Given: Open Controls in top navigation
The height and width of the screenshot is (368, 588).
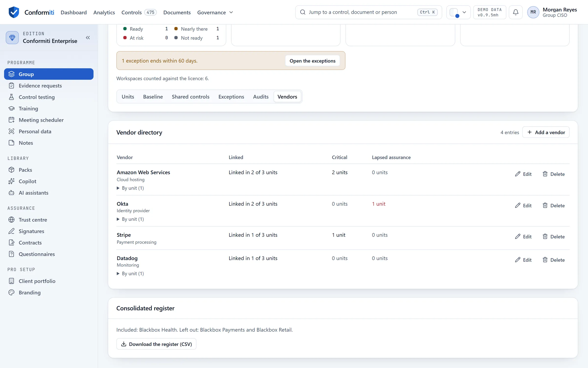Looking at the screenshot, I should click(139, 12).
